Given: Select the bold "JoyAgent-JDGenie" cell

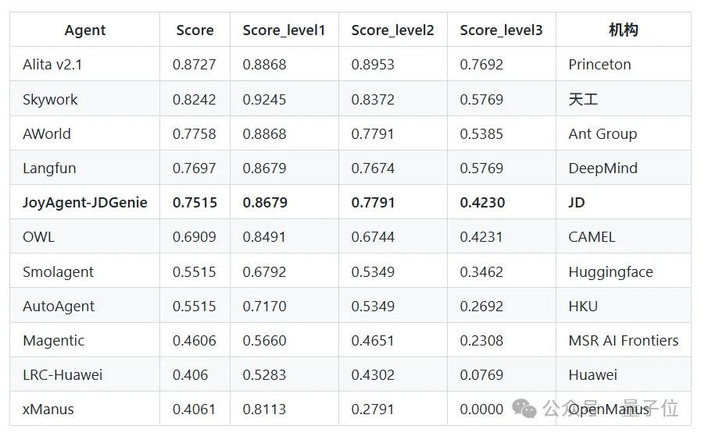Looking at the screenshot, I should [85, 203].
